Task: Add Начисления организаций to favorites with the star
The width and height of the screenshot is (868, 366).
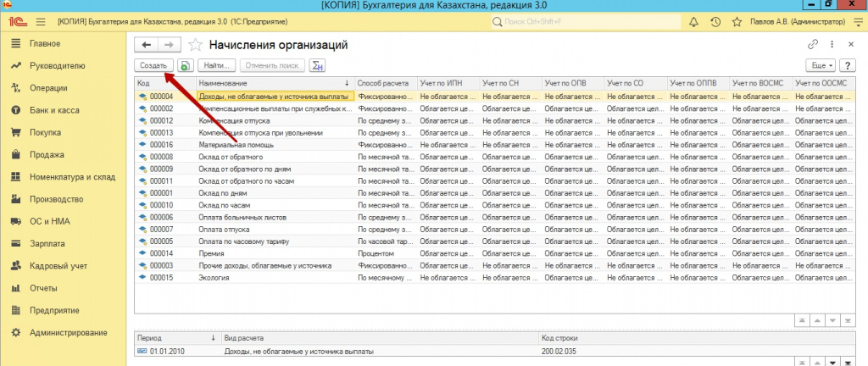Action: [195, 45]
